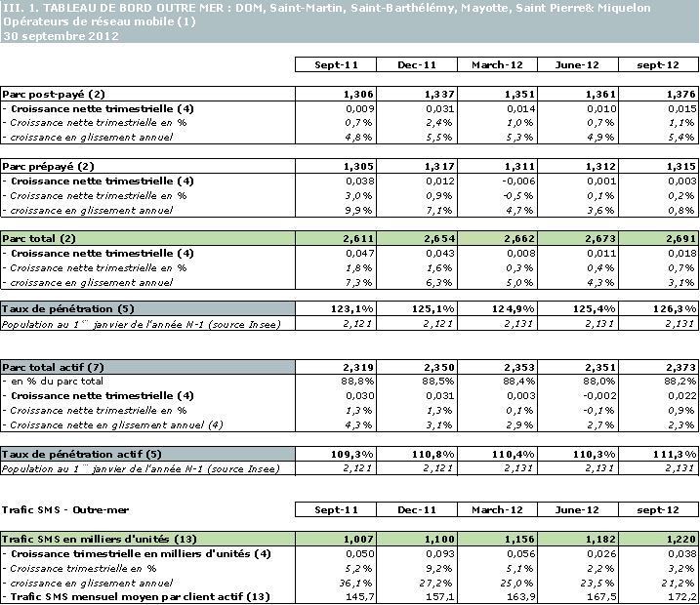Click the Parc total cell showing 2,662
This screenshot has height=605, width=700.
pos(497,238)
